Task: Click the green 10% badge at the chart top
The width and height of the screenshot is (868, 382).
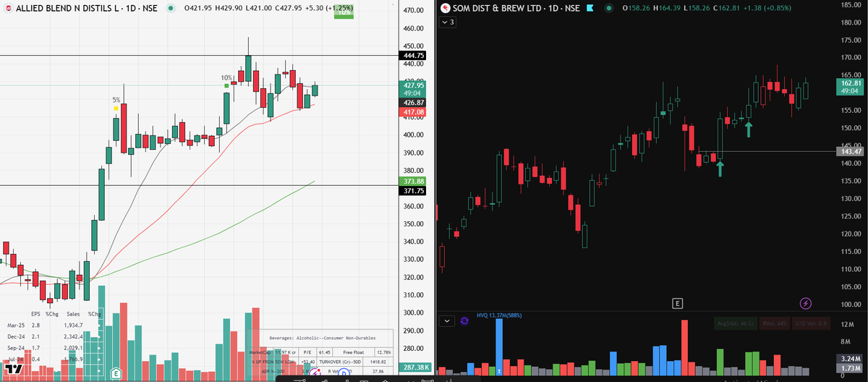Action: point(343,12)
